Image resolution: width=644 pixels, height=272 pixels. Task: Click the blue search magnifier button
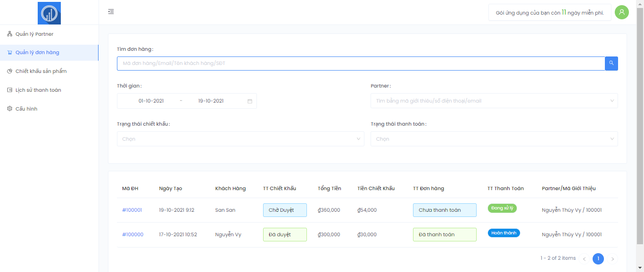click(611, 63)
